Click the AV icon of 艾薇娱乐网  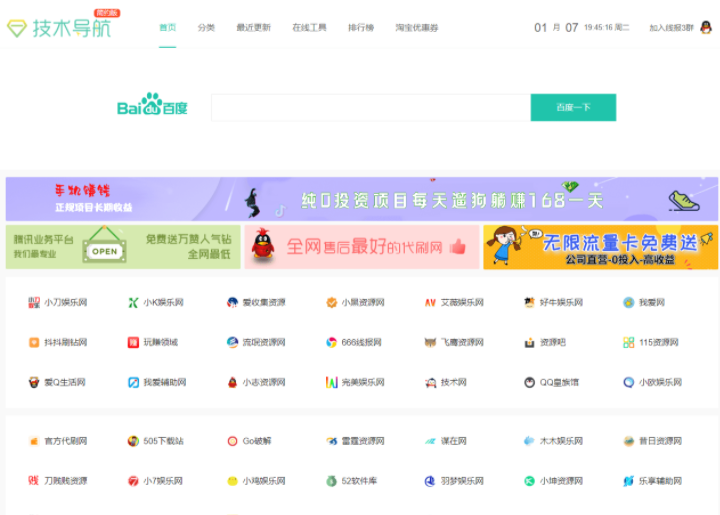tap(430, 302)
